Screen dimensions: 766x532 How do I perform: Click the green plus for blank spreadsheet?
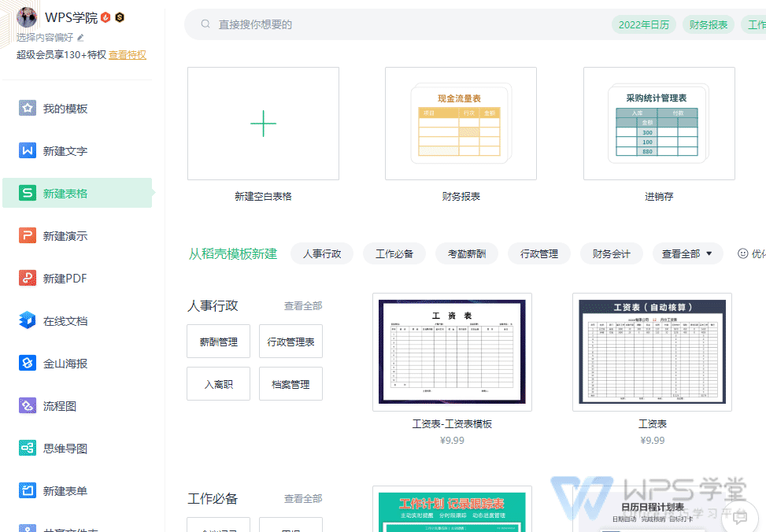[263, 124]
